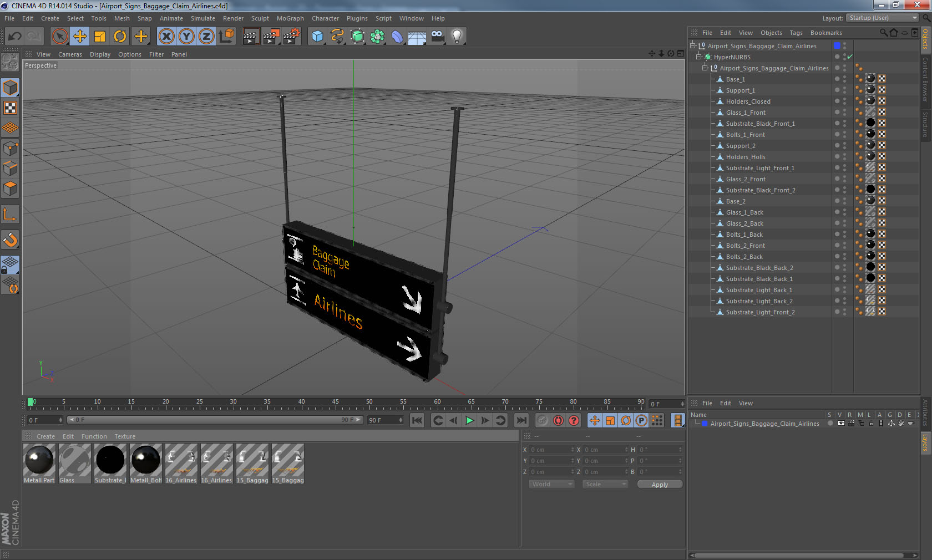Add a Camera object
The image size is (932, 560).
[437, 37]
